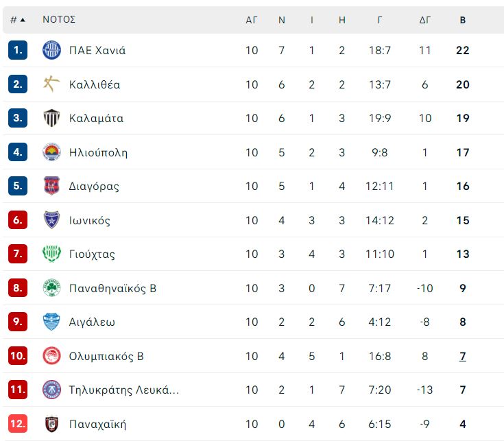Click the Ιωνικός star shield logo
Image resolution: width=504 pixels, height=441 pixels.
point(51,220)
